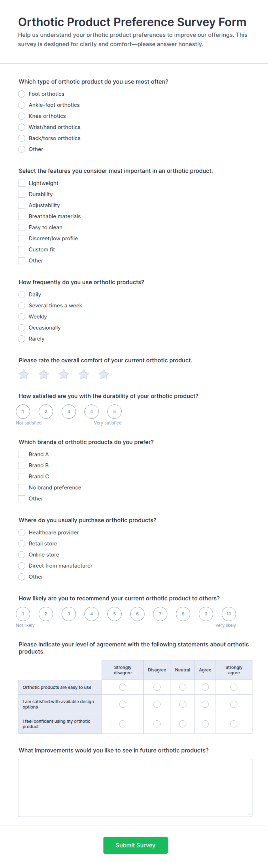
Task: Enable the Brand B checkbox
Action: 22,465
